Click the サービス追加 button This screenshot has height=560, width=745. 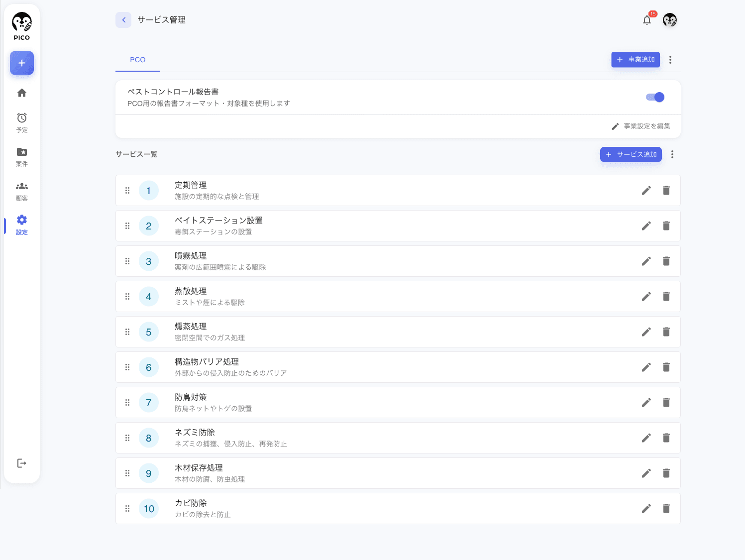point(631,154)
